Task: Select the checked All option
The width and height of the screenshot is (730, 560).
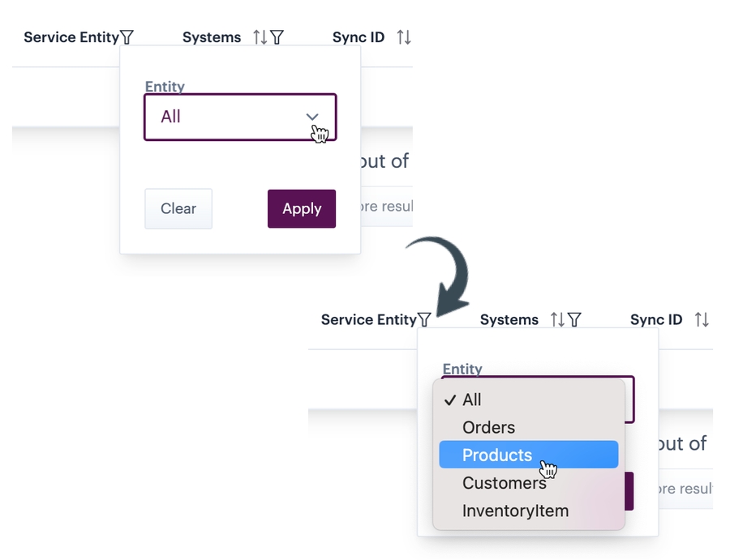Action: (471, 400)
